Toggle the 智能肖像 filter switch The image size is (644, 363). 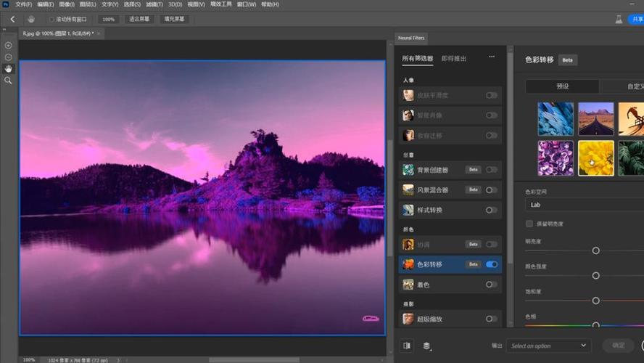[x=491, y=115]
